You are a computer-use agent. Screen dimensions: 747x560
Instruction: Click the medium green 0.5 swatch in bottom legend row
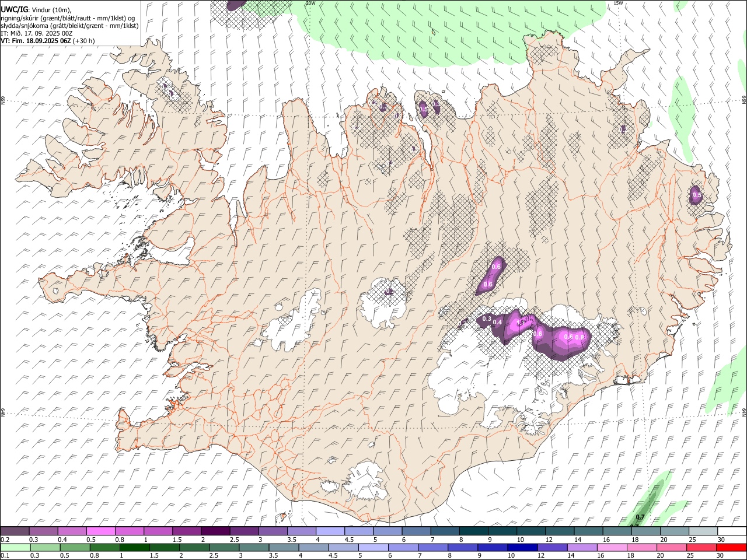[75, 547]
